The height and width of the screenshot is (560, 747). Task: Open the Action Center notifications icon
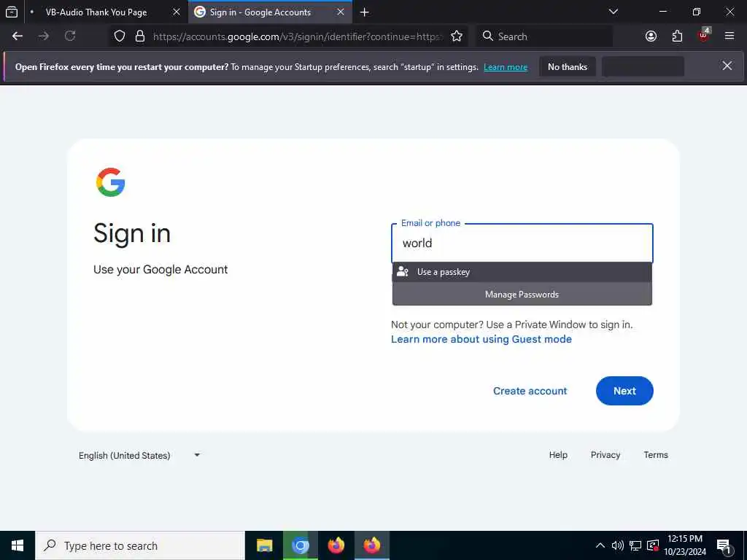[724, 546]
